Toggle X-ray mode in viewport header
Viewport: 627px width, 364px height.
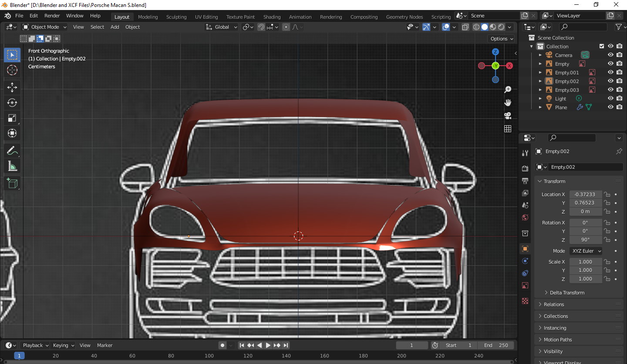click(465, 27)
